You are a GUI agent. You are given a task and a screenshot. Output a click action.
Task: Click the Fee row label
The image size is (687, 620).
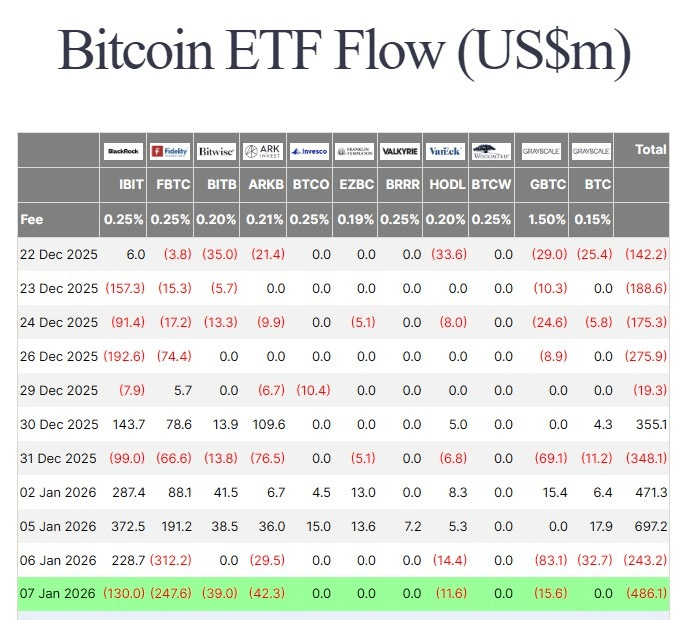pos(32,219)
